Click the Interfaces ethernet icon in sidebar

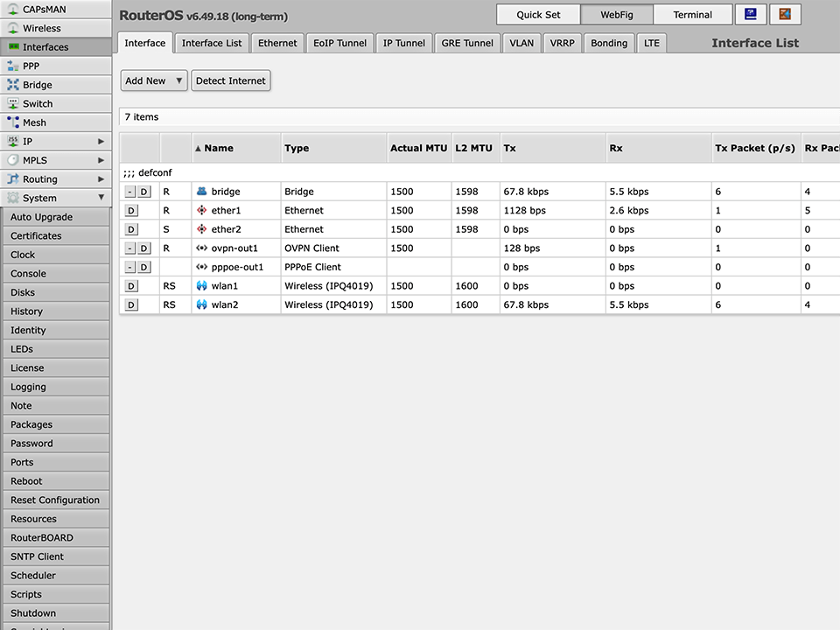pos(10,46)
